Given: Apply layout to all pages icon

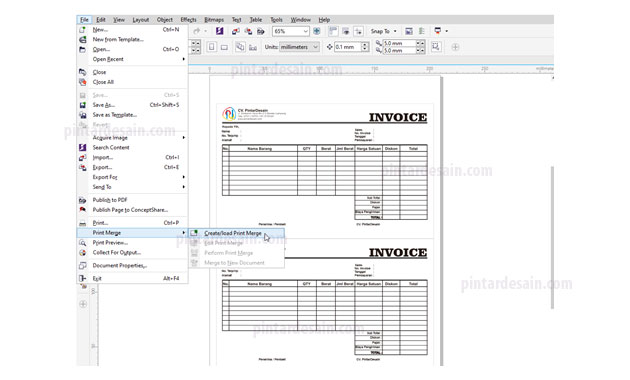Looking at the screenshot, I should [240, 47].
